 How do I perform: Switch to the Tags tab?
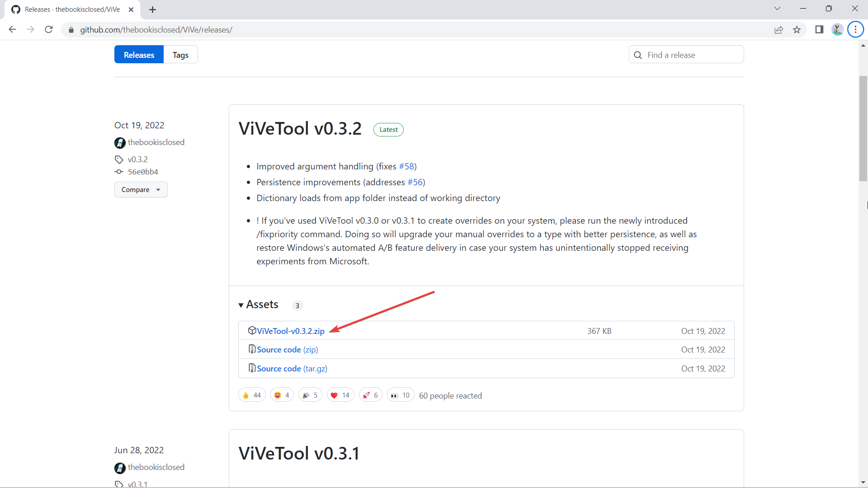180,54
